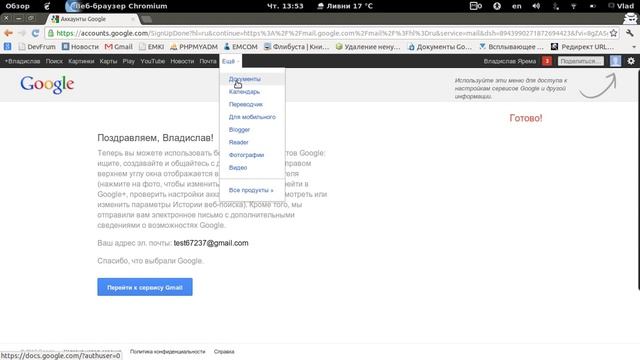Open Google settings gear icon
Viewport: 640px width, 360px height.
pos(631,61)
